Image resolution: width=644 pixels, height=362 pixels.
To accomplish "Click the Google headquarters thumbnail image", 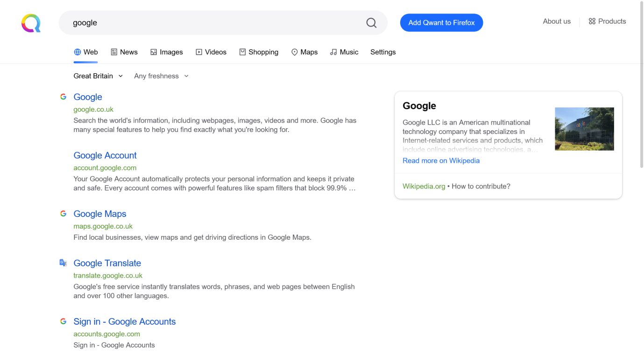I will [x=584, y=129].
